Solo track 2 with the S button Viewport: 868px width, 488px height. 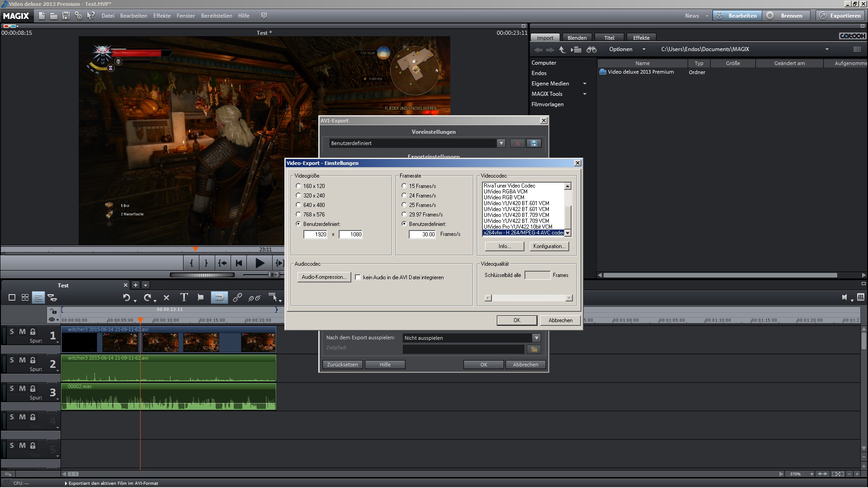(x=12, y=360)
